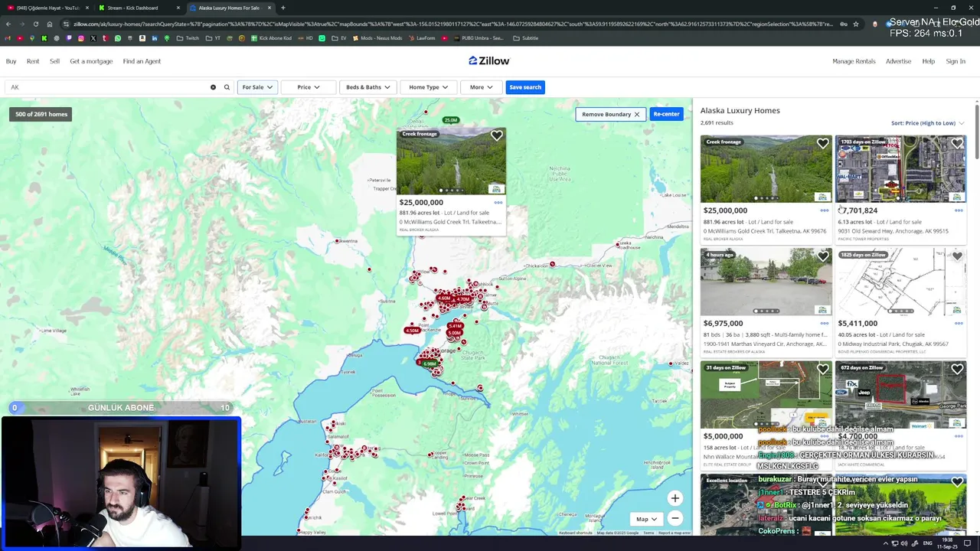Expand the More filters dropdown

481,87
